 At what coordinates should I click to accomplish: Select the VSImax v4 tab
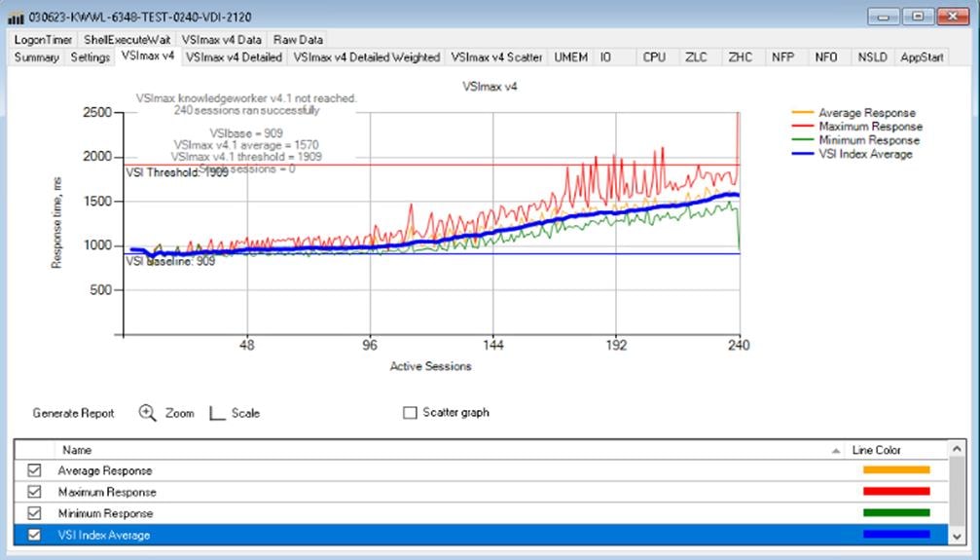click(x=148, y=56)
